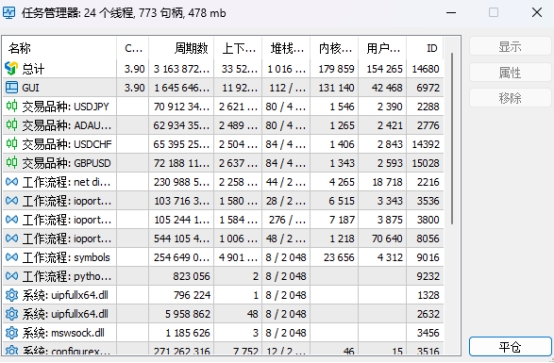
Task: Click the infinity icon in row ID 3800
Action: point(12,219)
